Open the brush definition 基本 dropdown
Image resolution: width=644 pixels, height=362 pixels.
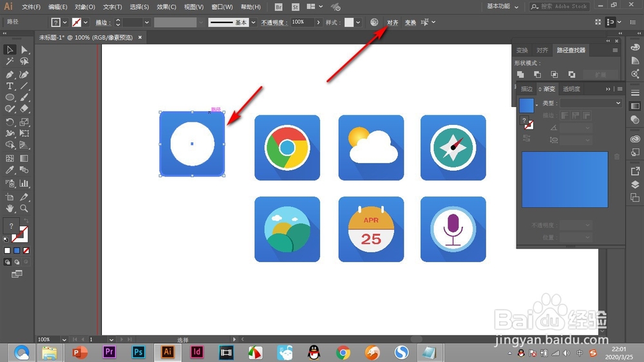pyautogui.click(x=253, y=22)
